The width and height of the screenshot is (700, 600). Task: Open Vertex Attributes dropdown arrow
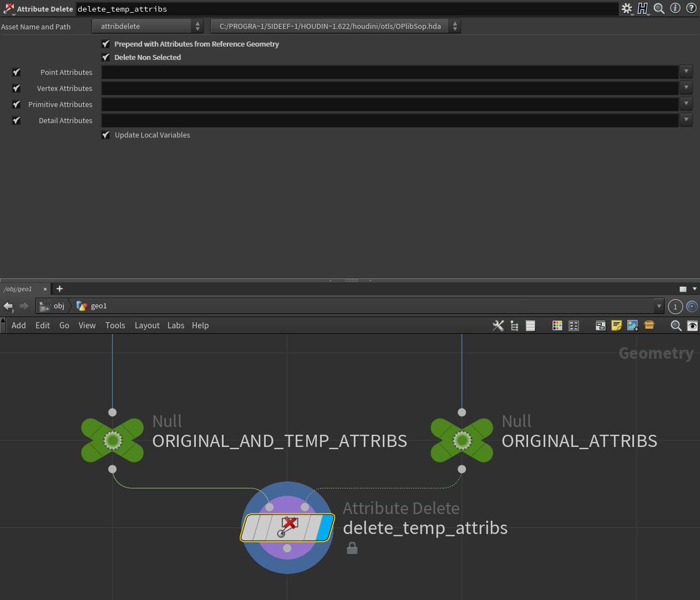pyautogui.click(x=686, y=88)
